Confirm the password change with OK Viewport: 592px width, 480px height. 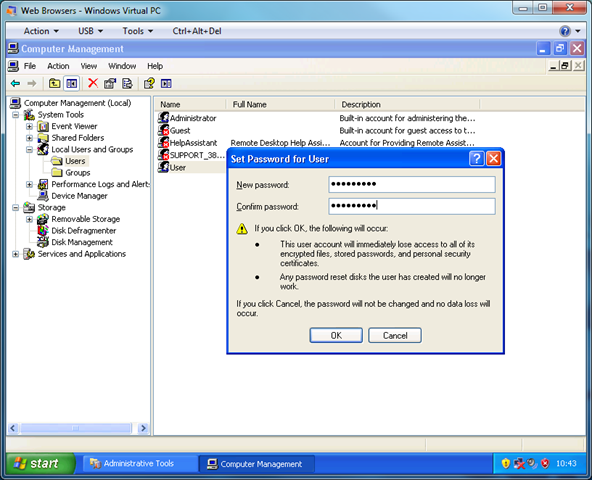tap(336, 335)
